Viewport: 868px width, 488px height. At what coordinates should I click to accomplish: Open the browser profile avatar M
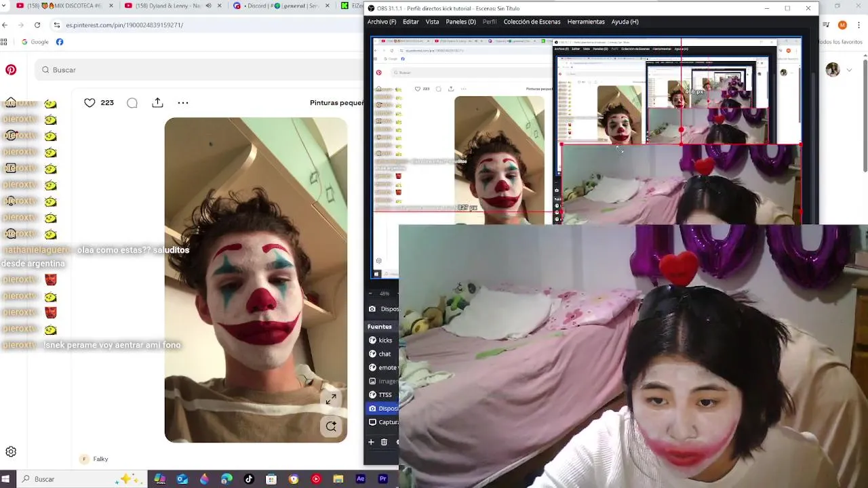842,25
